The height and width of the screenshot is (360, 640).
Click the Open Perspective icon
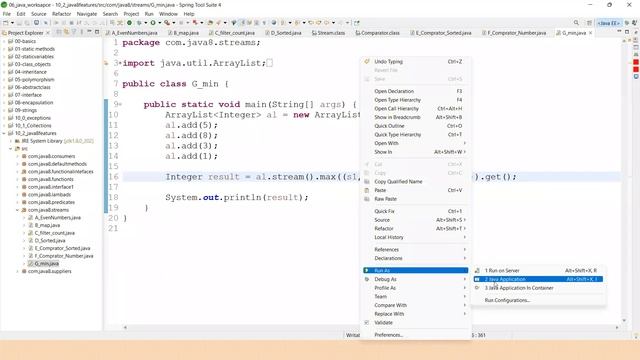[x=589, y=23]
